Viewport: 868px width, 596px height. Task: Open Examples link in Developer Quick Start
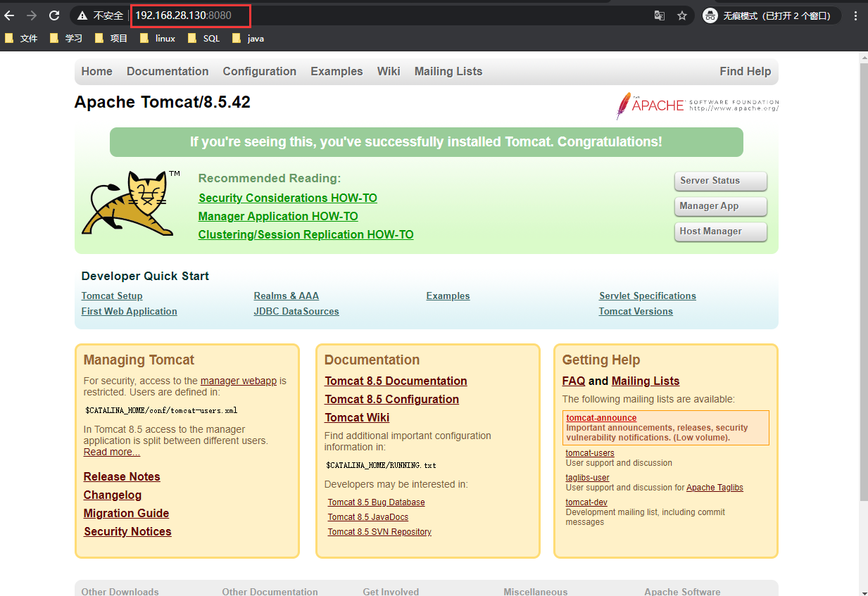448,296
